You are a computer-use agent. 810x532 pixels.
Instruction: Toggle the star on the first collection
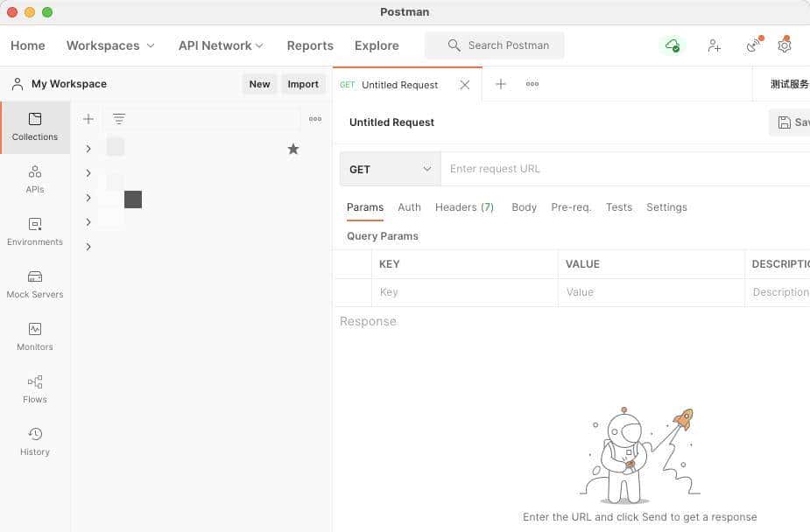pos(293,149)
